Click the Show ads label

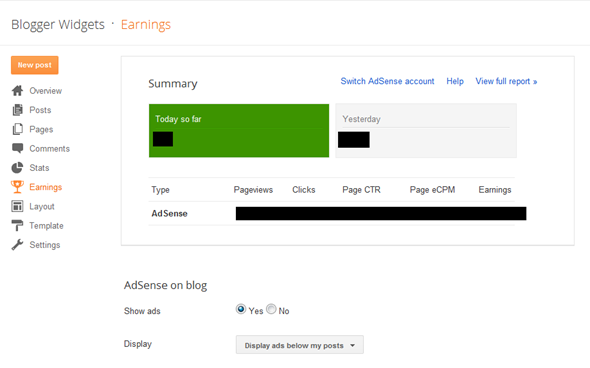pyautogui.click(x=142, y=311)
